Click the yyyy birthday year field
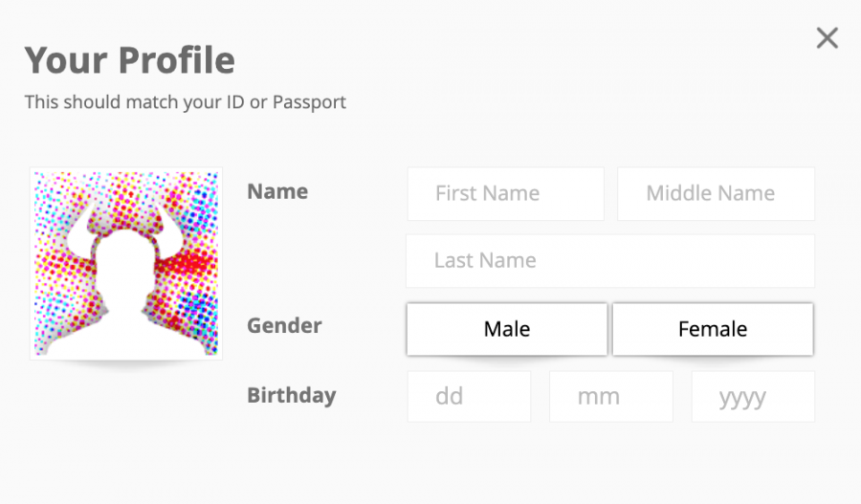 (x=754, y=396)
